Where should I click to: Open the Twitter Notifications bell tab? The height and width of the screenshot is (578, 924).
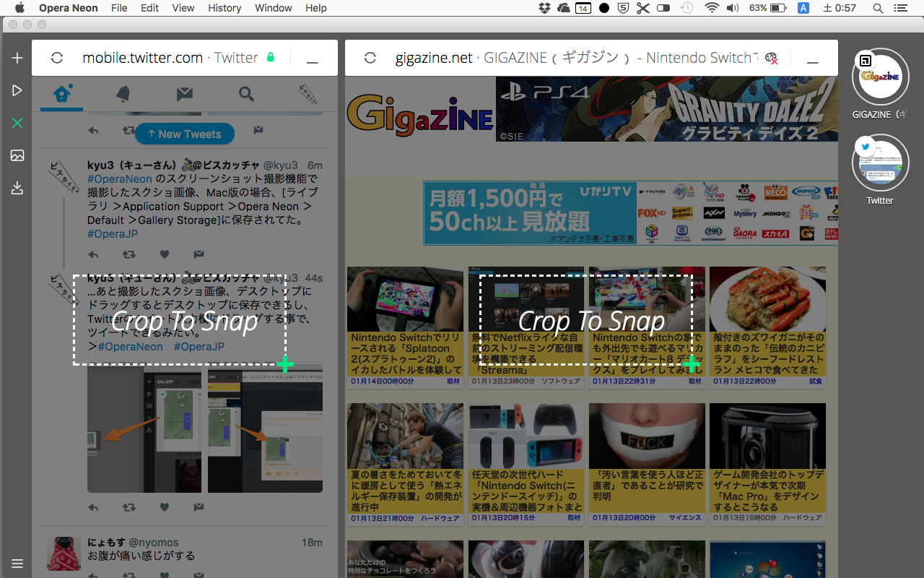click(123, 93)
